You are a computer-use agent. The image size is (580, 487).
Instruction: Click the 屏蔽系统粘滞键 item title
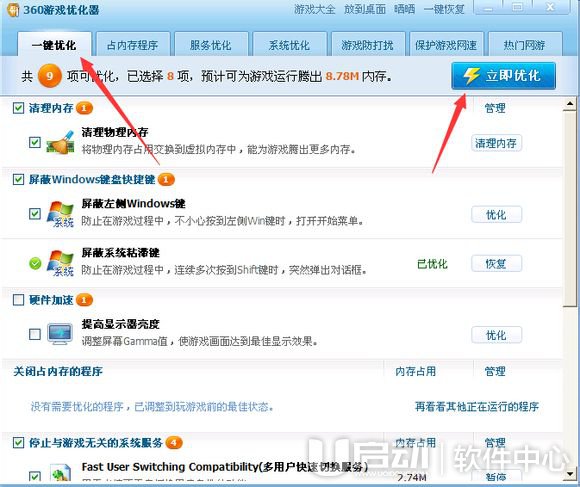click(121, 253)
